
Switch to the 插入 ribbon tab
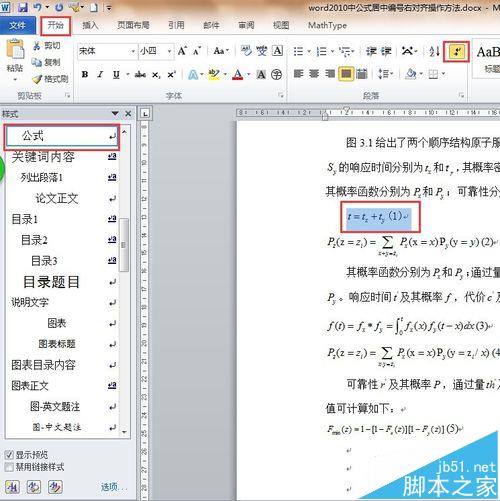point(90,25)
